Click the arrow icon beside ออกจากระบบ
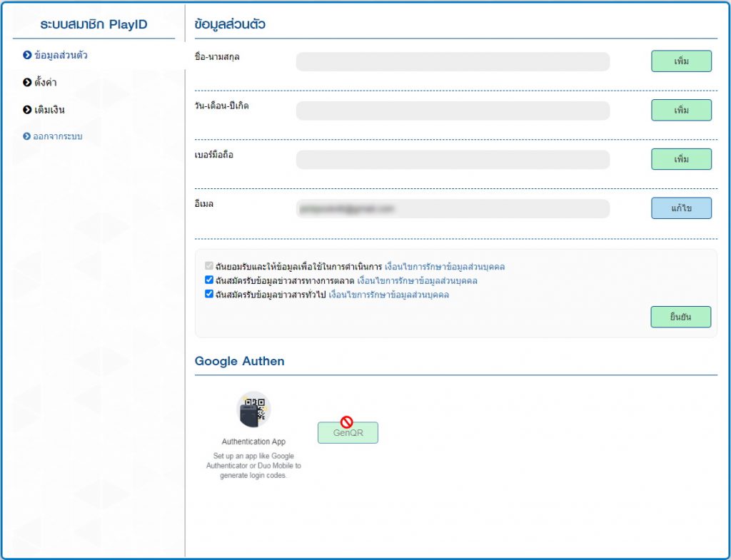The image size is (731, 560). tap(27, 136)
